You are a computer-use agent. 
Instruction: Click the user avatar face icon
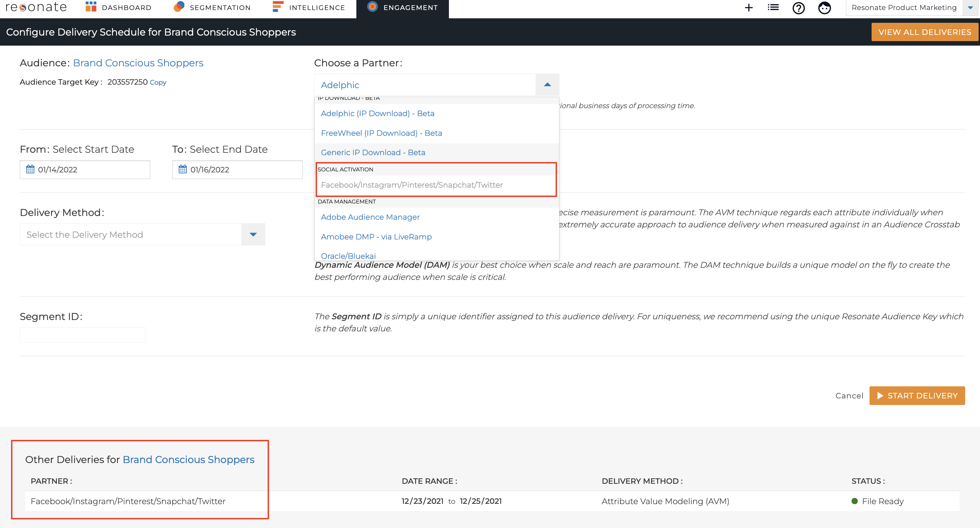click(x=824, y=8)
